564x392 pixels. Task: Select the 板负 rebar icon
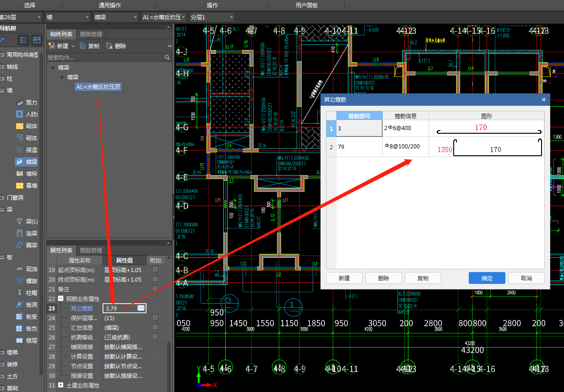coord(20,328)
